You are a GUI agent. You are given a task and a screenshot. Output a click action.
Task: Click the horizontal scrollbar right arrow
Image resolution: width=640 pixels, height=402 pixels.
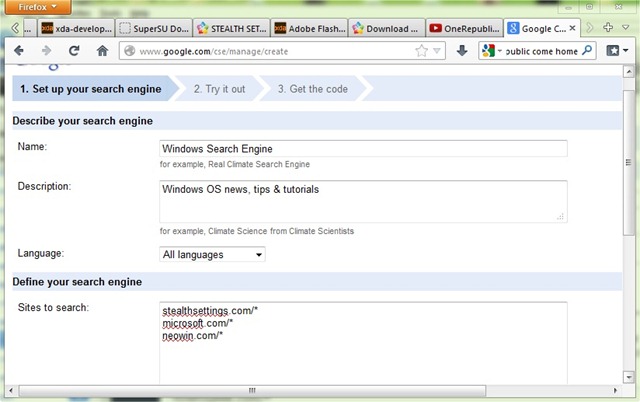[616, 391]
